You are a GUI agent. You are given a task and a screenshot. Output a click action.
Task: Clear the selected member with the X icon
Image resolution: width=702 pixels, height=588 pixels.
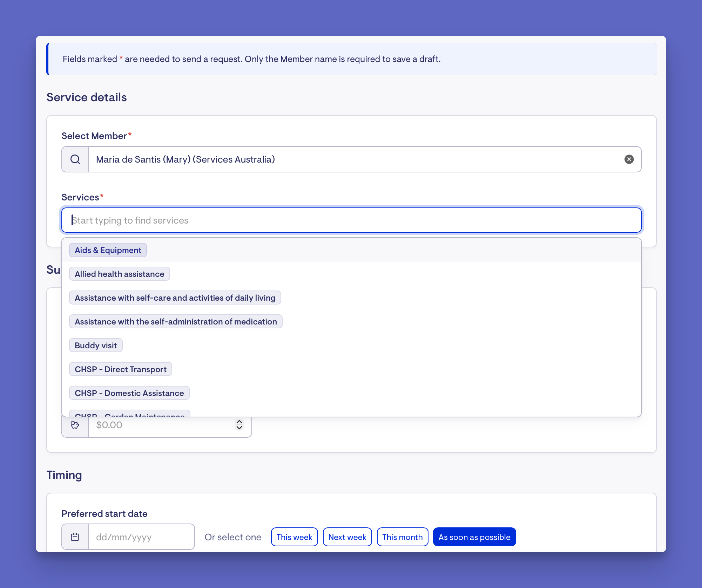(629, 159)
